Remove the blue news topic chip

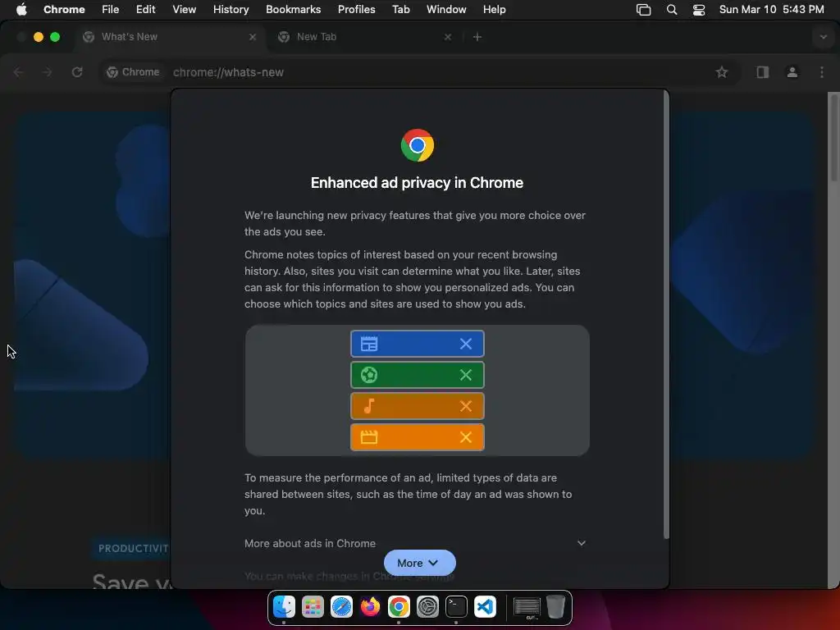click(466, 344)
